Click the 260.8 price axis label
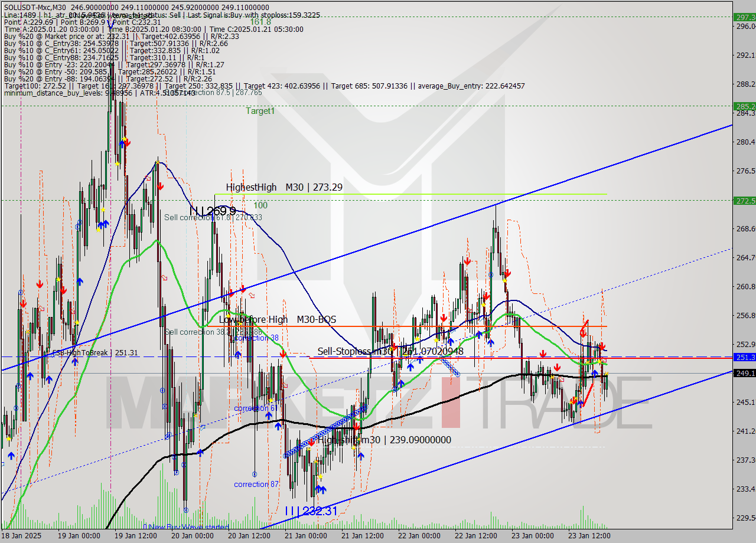This screenshot has width=756, height=543. [x=746, y=286]
